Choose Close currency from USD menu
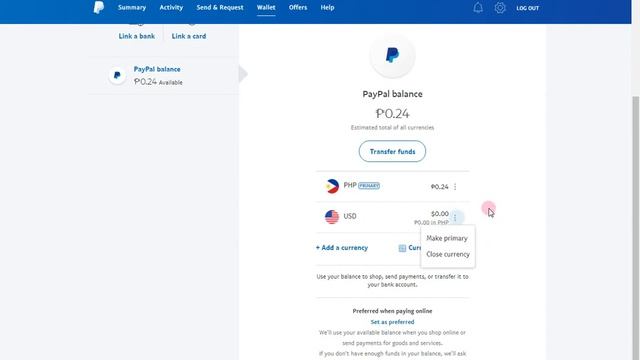Viewport: 640px width, 360px height. (x=448, y=254)
